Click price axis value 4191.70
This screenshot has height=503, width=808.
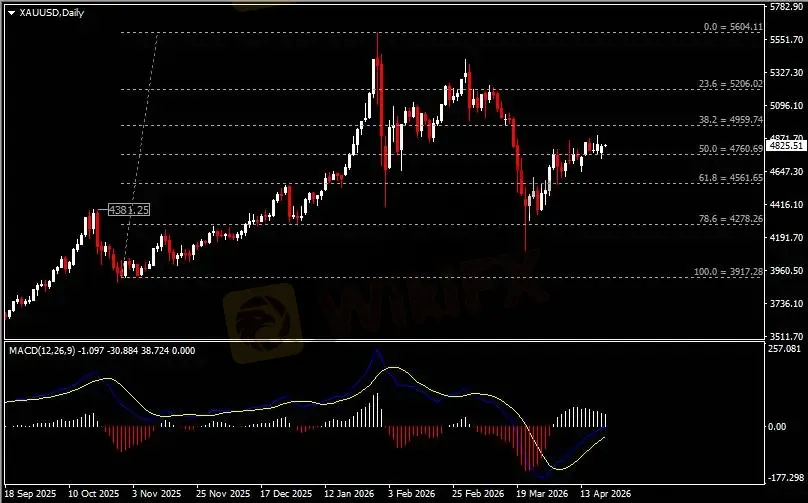click(x=786, y=237)
